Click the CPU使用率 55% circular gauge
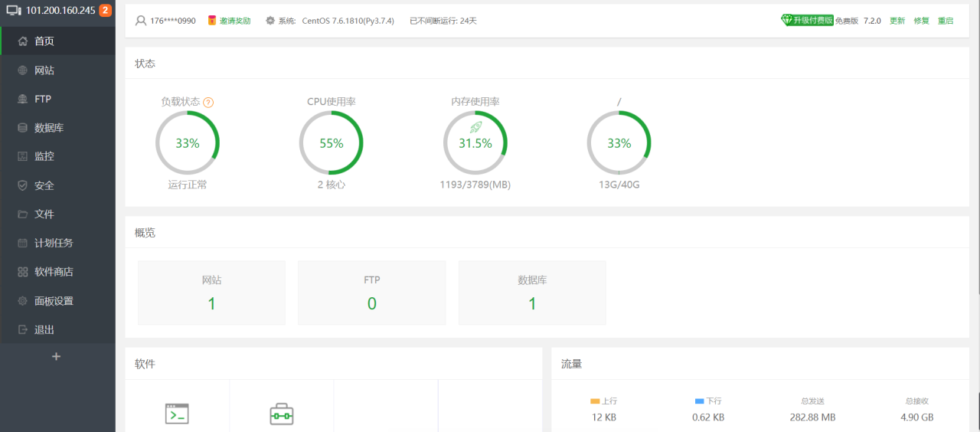This screenshot has width=980, height=432. (x=331, y=143)
